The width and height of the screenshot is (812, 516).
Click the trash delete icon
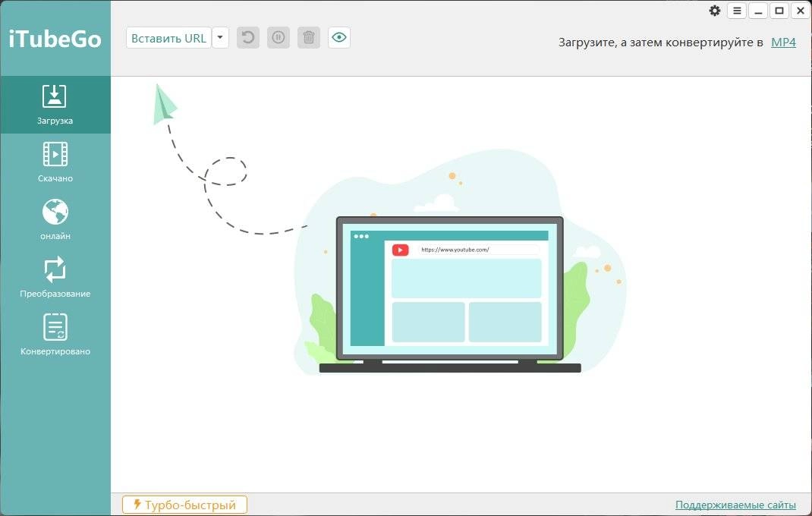click(x=309, y=38)
